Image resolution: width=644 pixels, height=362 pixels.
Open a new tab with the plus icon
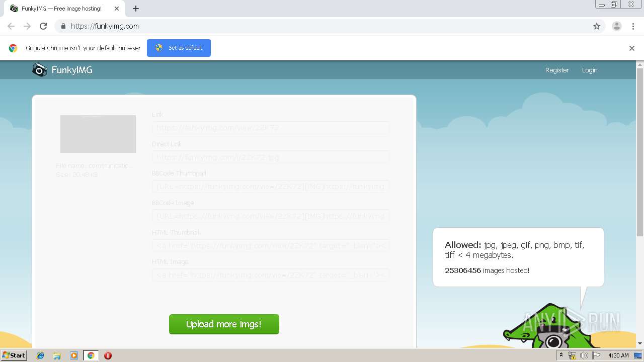[136, 9]
